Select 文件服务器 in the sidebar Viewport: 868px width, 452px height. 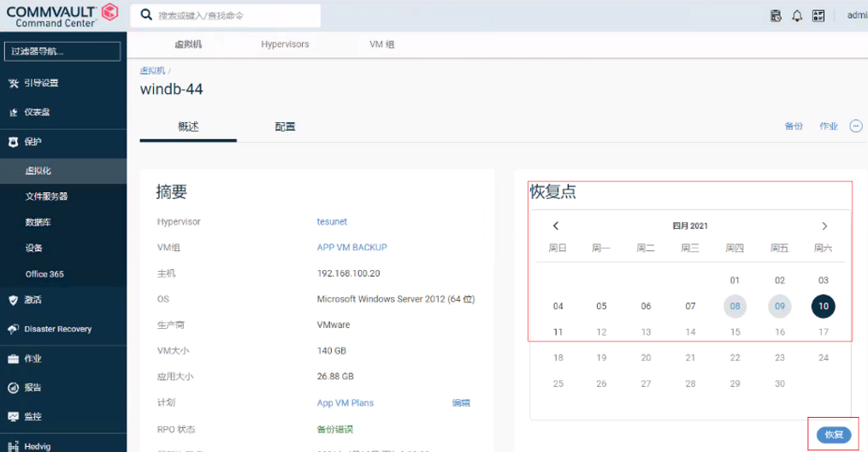46,197
